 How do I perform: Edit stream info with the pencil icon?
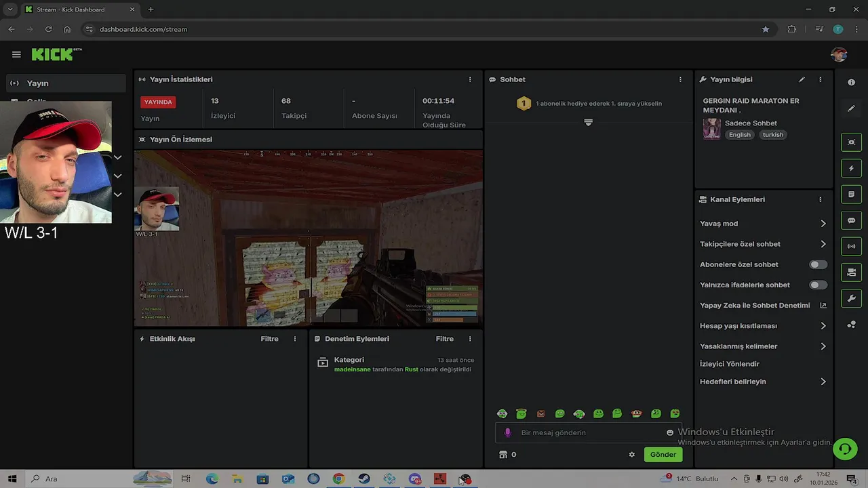point(802,79)
